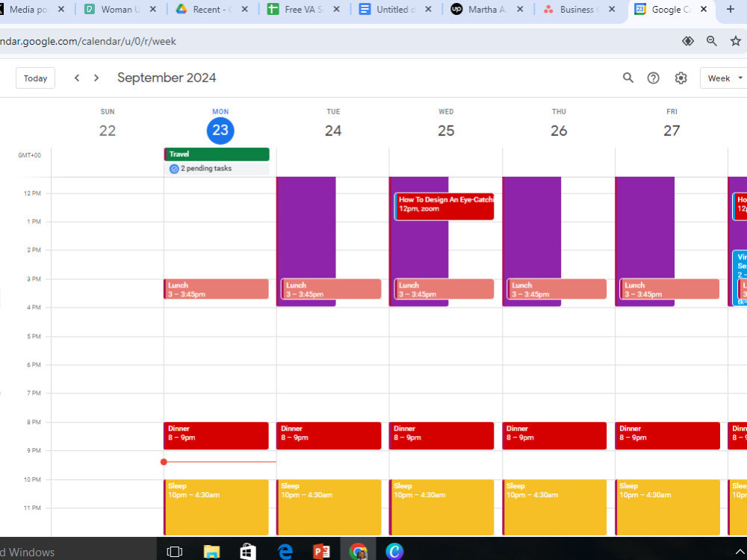Open Monday's Lunch 3 – 3:45pm event

pos(217,289)
